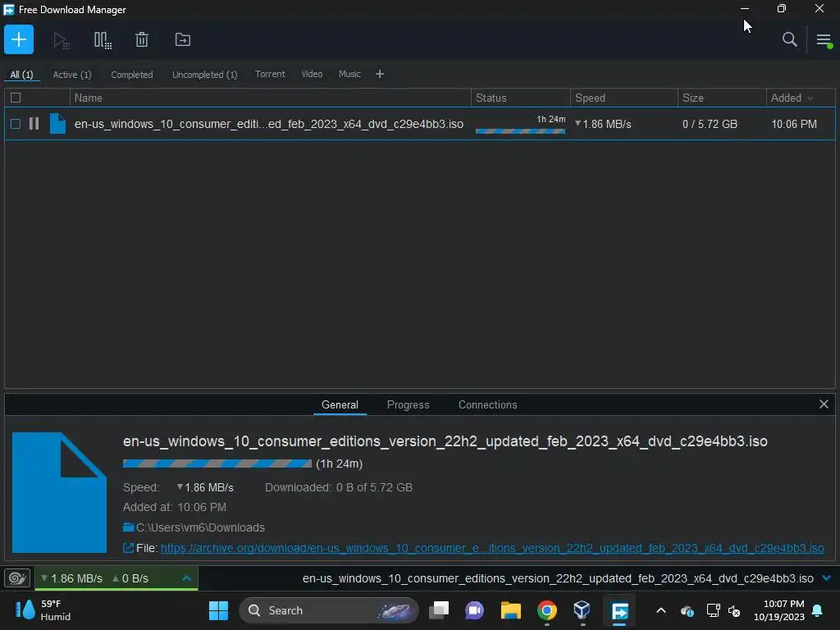Image resolution: width=840 pixels, height=630 pixels.
Task: Tick the select all downloads checkbox
Action: (16, 98)
